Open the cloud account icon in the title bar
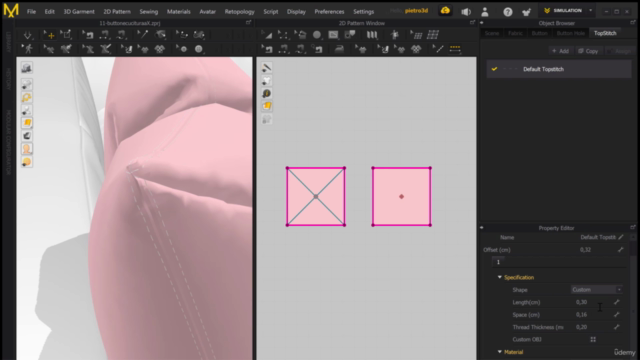640x360 pixels. click(x=445, y=11)
